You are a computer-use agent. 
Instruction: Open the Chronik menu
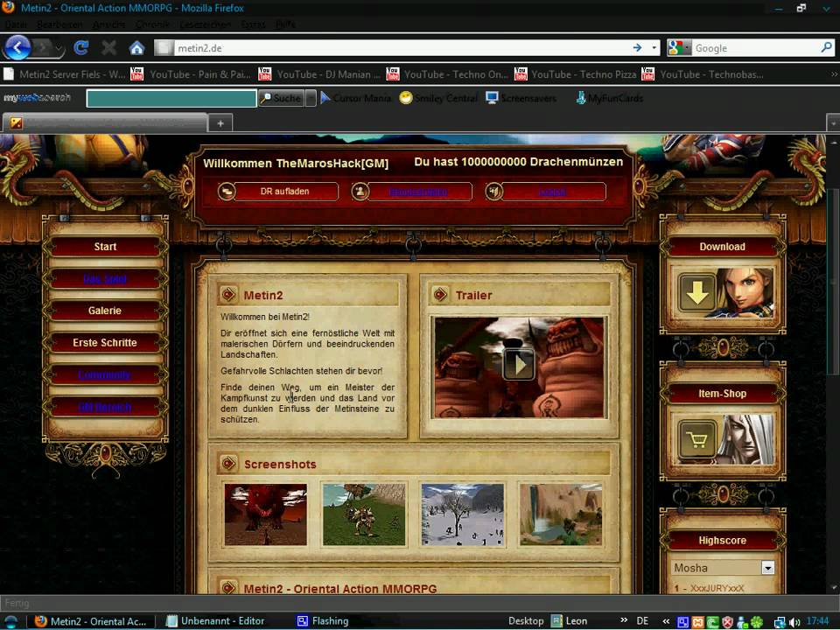point(152,24)
